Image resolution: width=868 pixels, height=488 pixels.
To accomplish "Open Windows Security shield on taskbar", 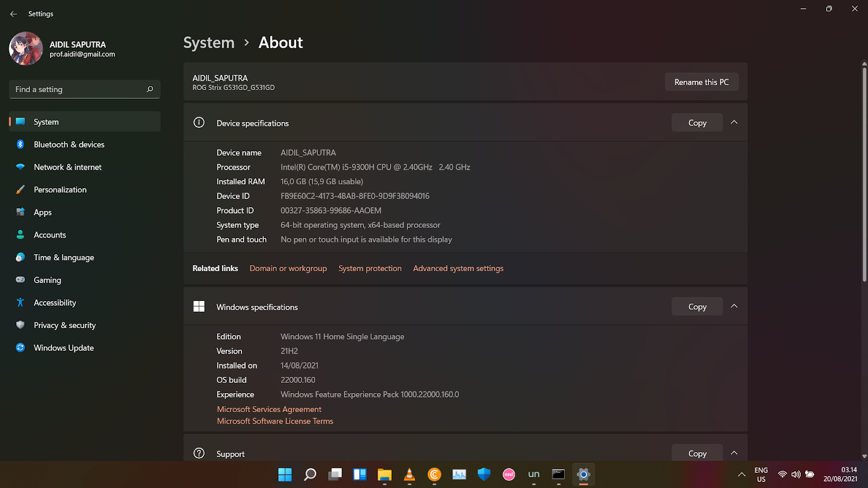I will point(484,474).
